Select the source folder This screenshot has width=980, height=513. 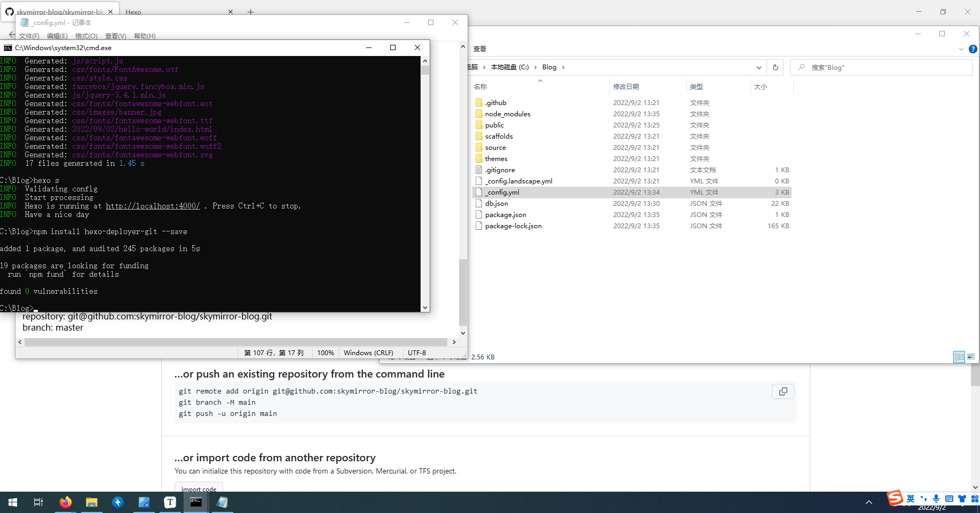click(x=631, y=147)
